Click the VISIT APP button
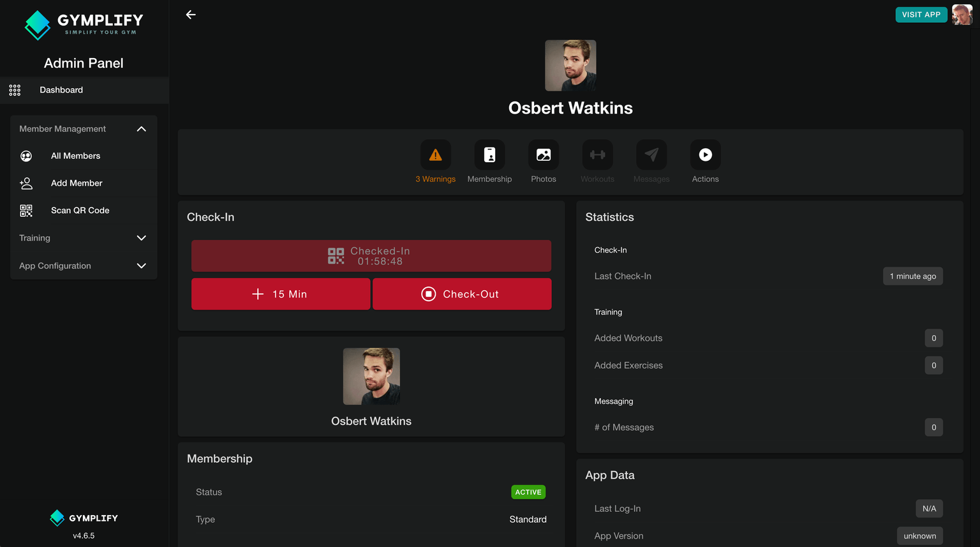980x547 pixels. coord(921,15)
